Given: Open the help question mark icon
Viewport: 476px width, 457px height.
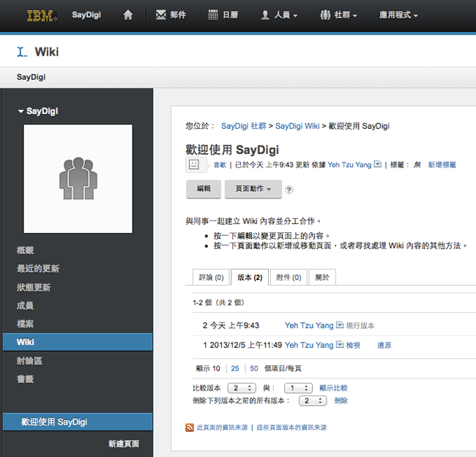Looking at the screenshot, I should [x=289, y=190].
